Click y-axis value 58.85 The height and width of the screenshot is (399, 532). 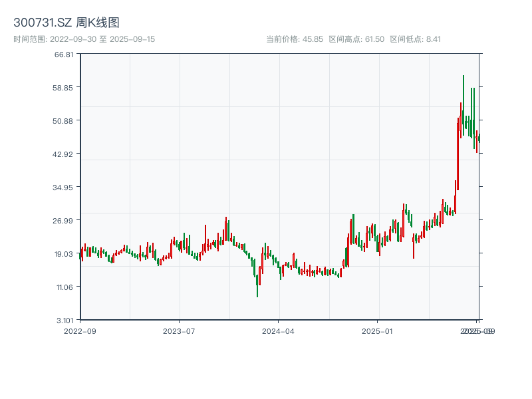click(x=63, y=88)
